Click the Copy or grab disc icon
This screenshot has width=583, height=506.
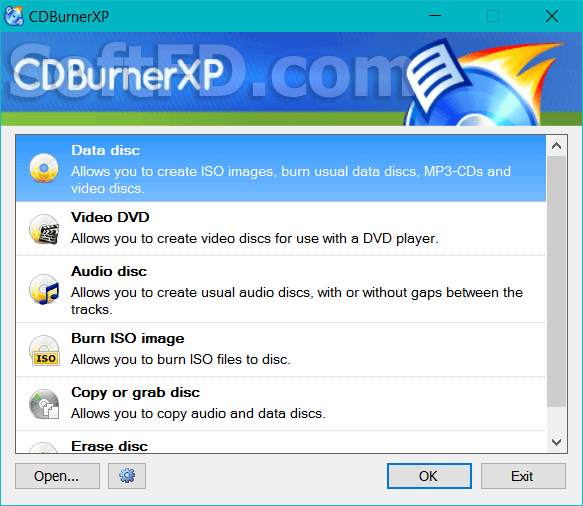point(44,404)
